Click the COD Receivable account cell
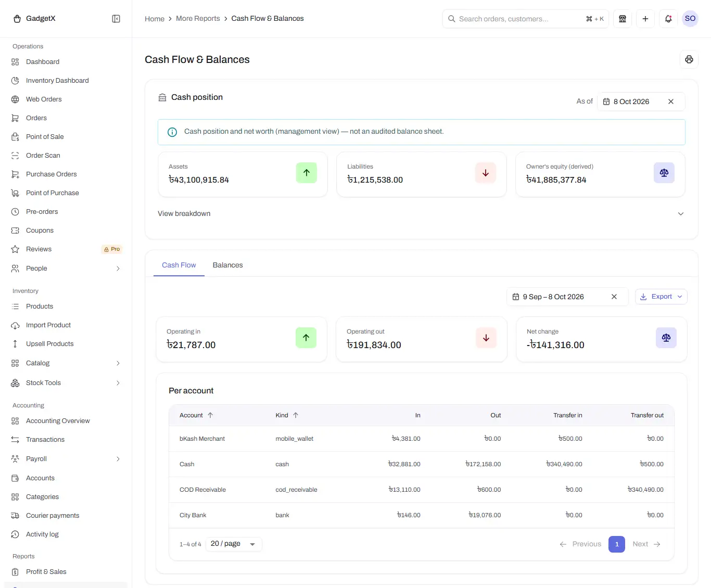711x588 pixels. (202, 490)
